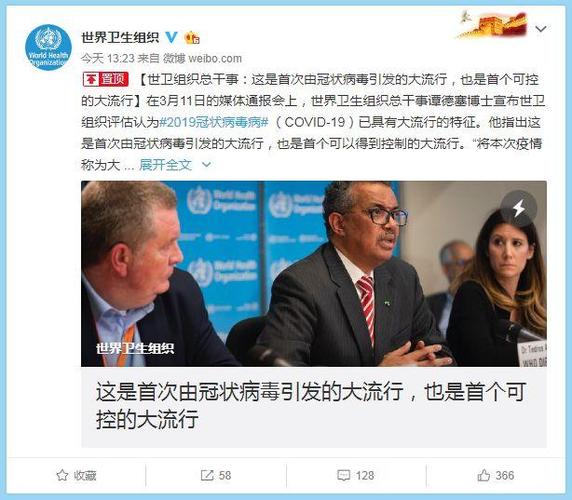
Task: Click the 今天 13:23 timestamp
Action: coord(108,58)
